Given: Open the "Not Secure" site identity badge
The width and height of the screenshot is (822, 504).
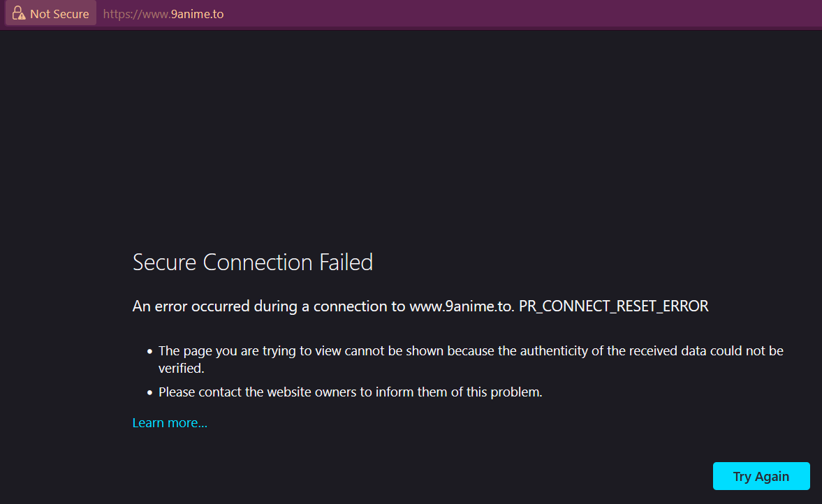Looking at the screenshot, I should [51, 14].
